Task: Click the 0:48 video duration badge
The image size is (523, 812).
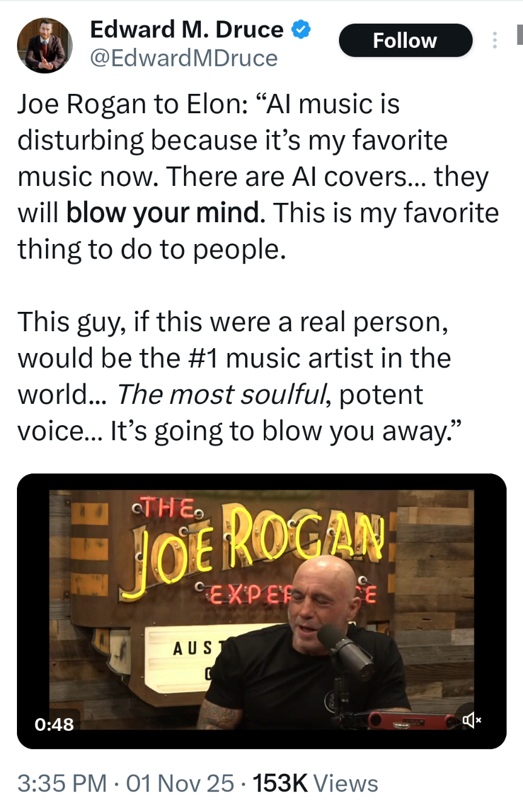Action: 54,723
